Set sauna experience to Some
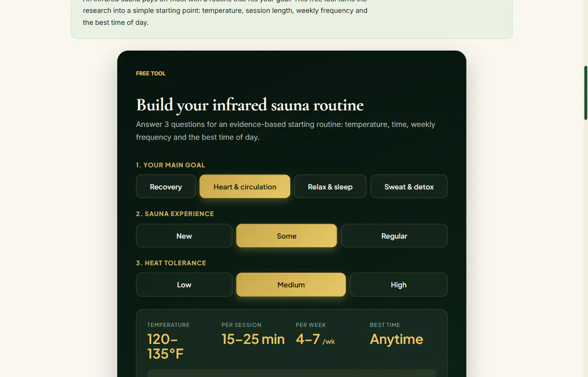Image resolution: width=588 pixels, height=377 pixels. (x=287, y=236)
